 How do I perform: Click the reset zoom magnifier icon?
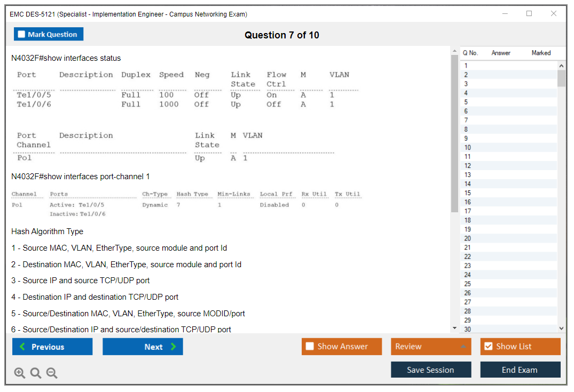(x=36, y=373)
